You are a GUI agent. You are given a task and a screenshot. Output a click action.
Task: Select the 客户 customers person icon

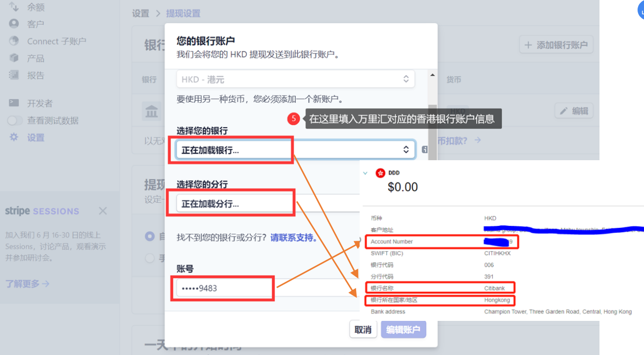13,23
